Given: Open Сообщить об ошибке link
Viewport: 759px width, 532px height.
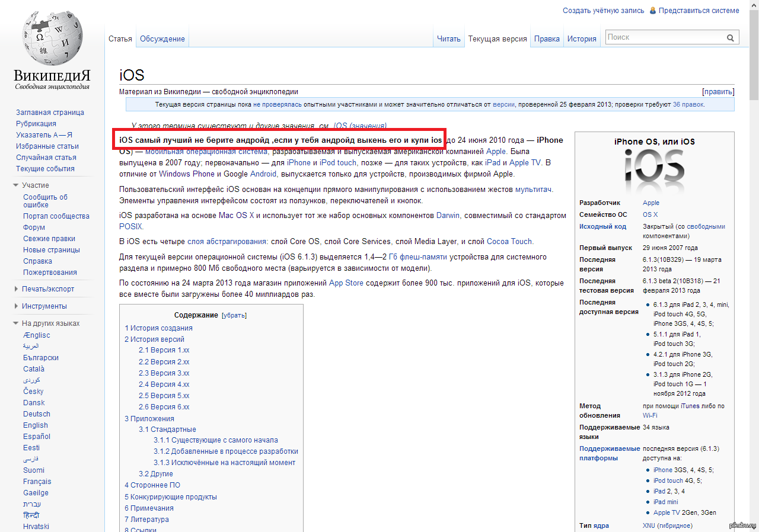Looking at the screenshot, I should [46, 201].
